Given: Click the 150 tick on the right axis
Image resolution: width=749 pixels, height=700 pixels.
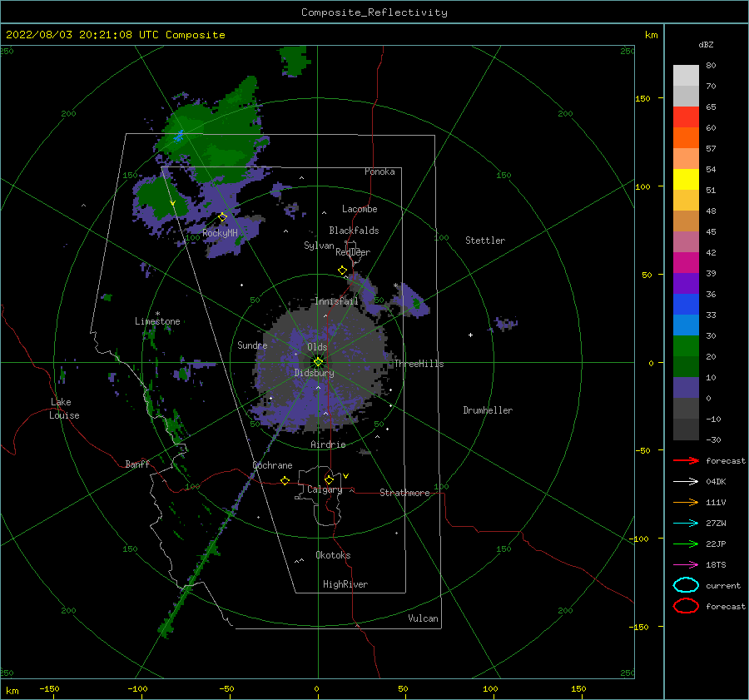Looking at the screenshot, I should click(642, 98).
